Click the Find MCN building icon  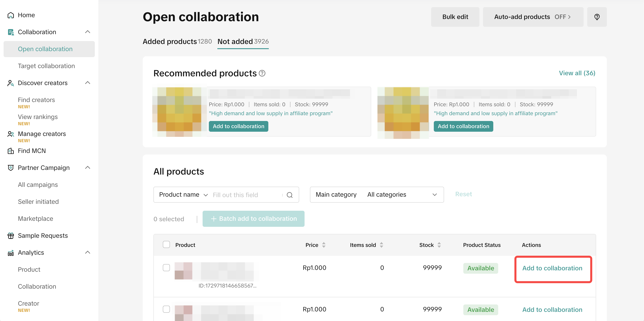tap(11, 151)
